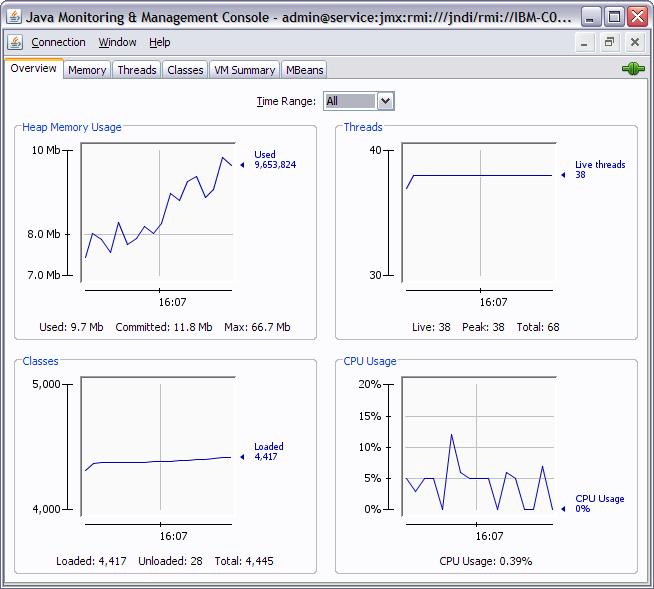The image size is (654, 589).
Task: Expand the Time Range dropdown arrow
Action: (385, 101)
